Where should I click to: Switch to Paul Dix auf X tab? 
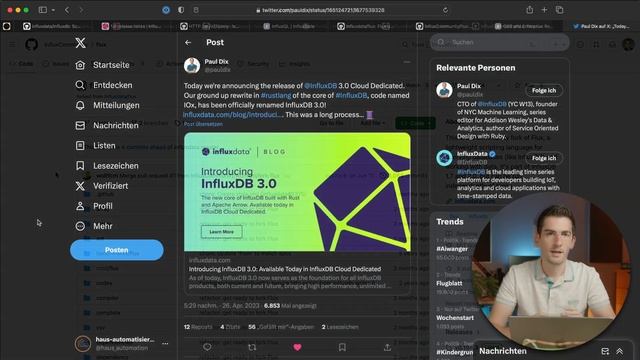click(x=601, y=26)
